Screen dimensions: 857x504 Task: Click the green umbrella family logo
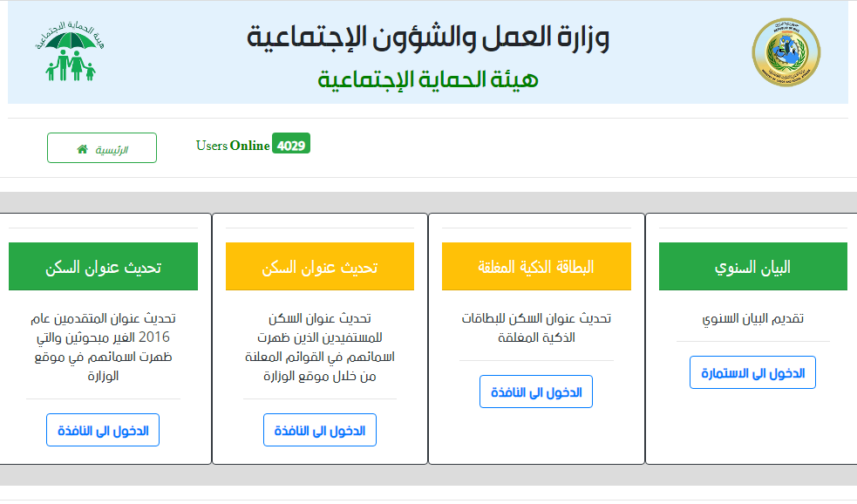70,51
